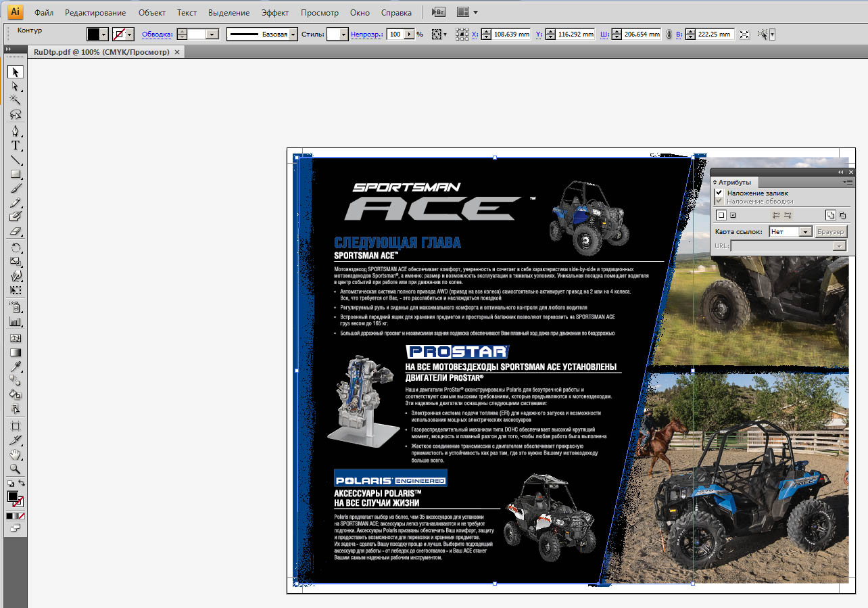Choose the Lasso tool
The image size is (868, 608).
click(16, 114)
